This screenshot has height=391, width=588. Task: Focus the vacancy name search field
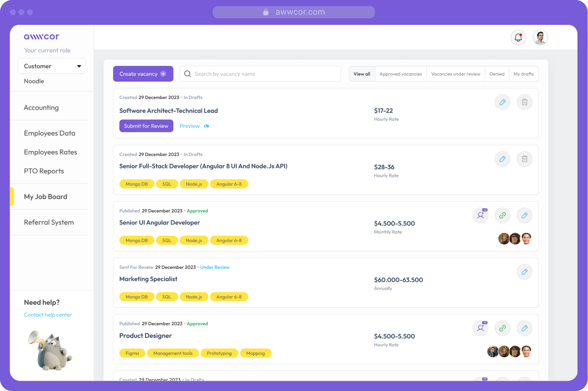point(264,74)
